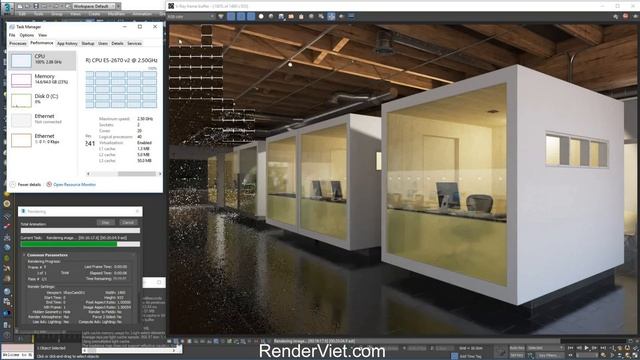Switch to the Processes tab
640x360 pixels.
pos(18,43)
